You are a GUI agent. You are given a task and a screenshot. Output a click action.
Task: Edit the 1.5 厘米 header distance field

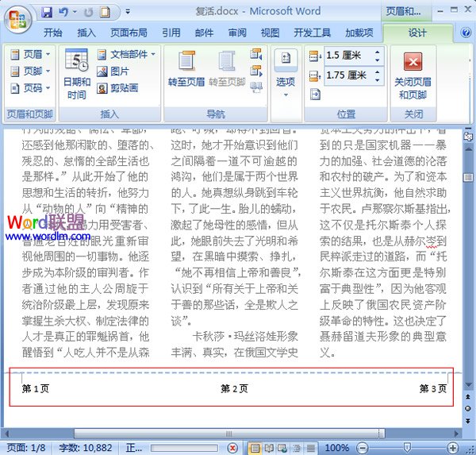tap(348, 56)
